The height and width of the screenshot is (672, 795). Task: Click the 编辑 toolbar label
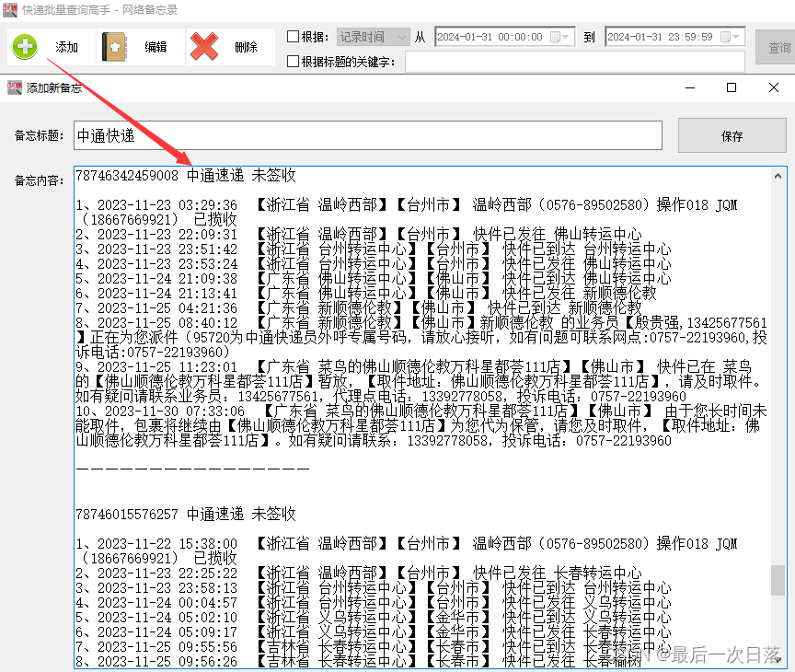(156, 47)
